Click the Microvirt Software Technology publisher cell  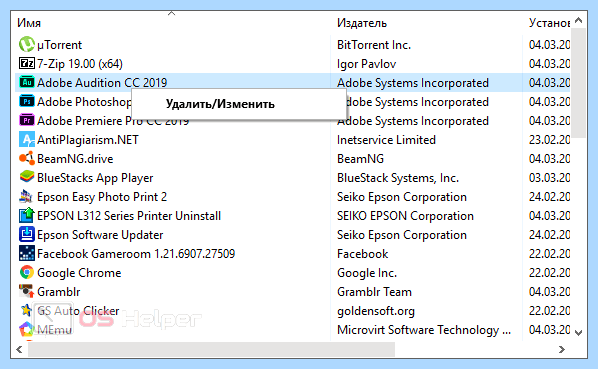[424, 330]
